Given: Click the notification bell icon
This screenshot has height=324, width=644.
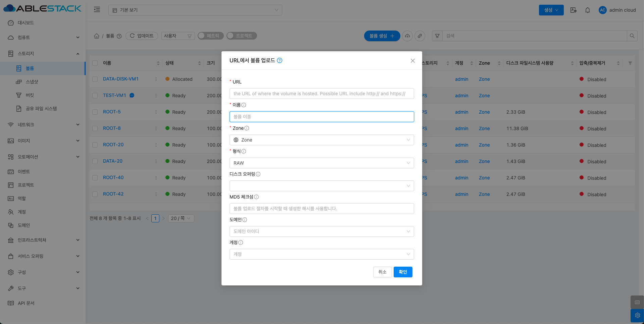Looking at the screenshot, I should point(587,10).
